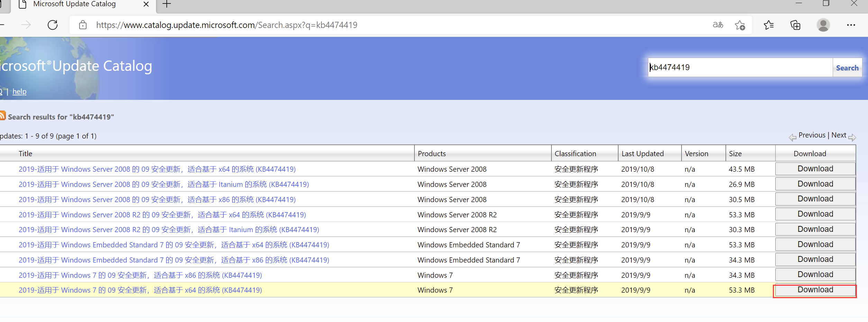Add this page to favorites via the star-plus icon

(740, 25)
